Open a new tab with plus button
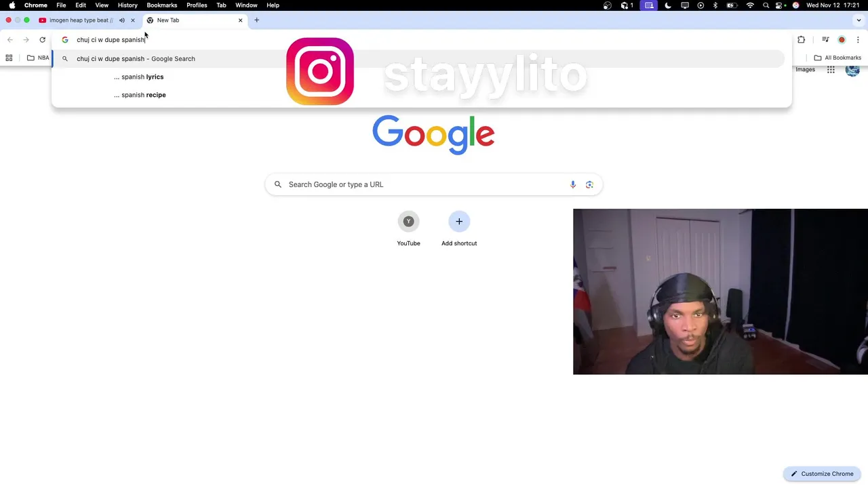868x488 pixels. (x=256, y=20)
